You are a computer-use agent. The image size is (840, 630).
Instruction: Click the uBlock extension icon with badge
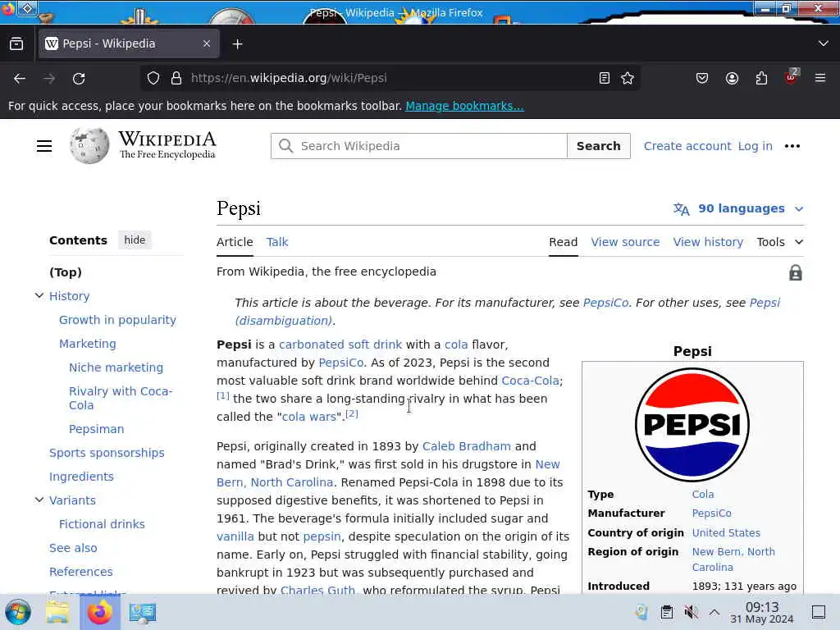792,77
